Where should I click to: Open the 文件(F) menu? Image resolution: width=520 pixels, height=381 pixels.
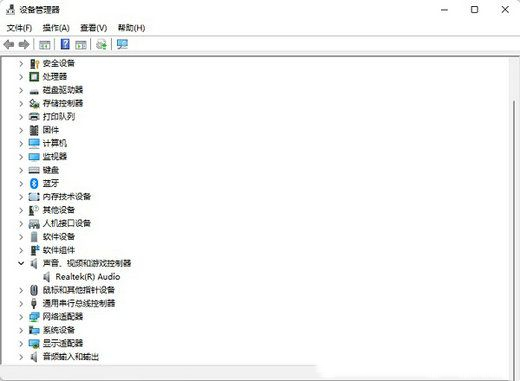19,28
